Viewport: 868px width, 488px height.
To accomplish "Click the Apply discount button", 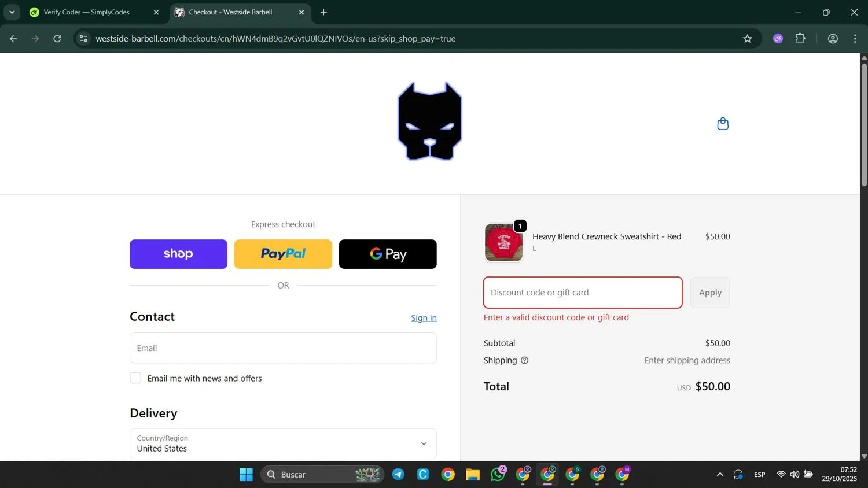I will pyautogui.click(x=710, y=293).
